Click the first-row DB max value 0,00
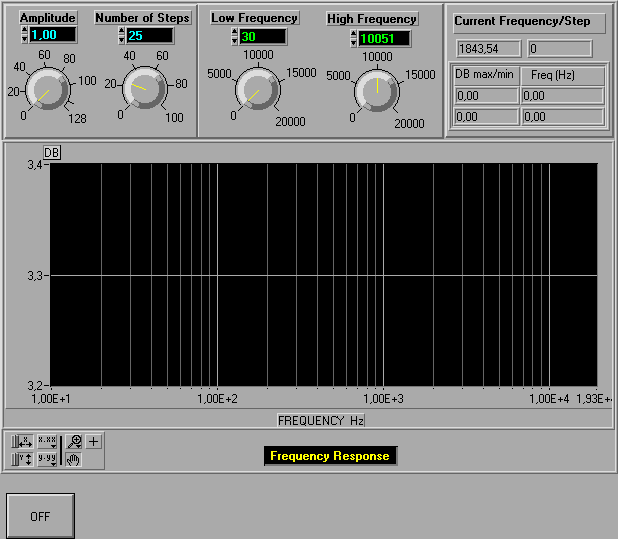Viewport: 618px width, 539px height. coord(486,96)
